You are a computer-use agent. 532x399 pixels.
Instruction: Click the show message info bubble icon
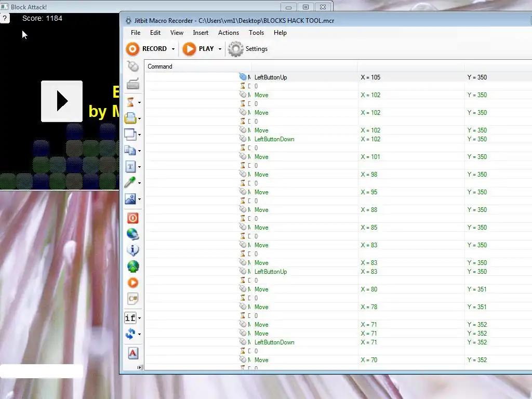click(x=132, y=250)
